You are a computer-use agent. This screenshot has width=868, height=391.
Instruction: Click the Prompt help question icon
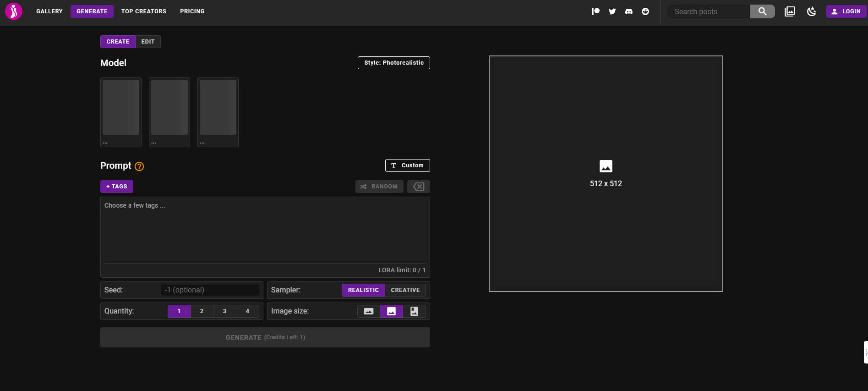tap(139, 166)
